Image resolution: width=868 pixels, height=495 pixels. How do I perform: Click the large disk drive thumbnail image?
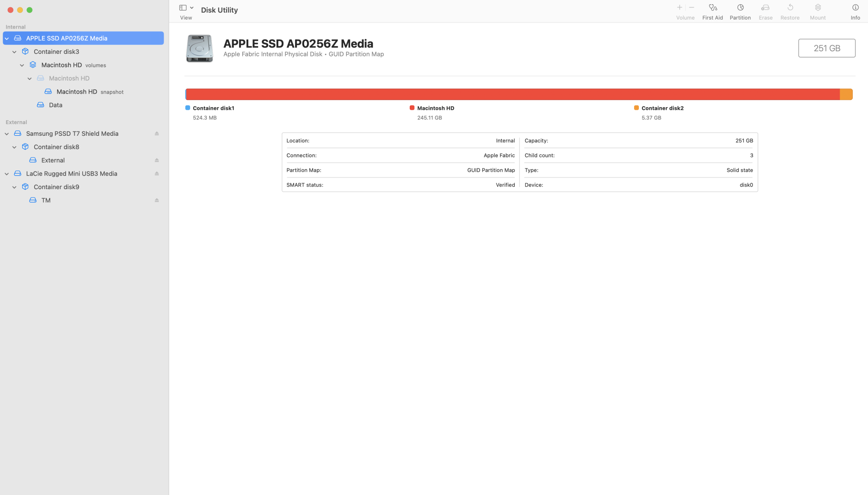pos(200,49)
